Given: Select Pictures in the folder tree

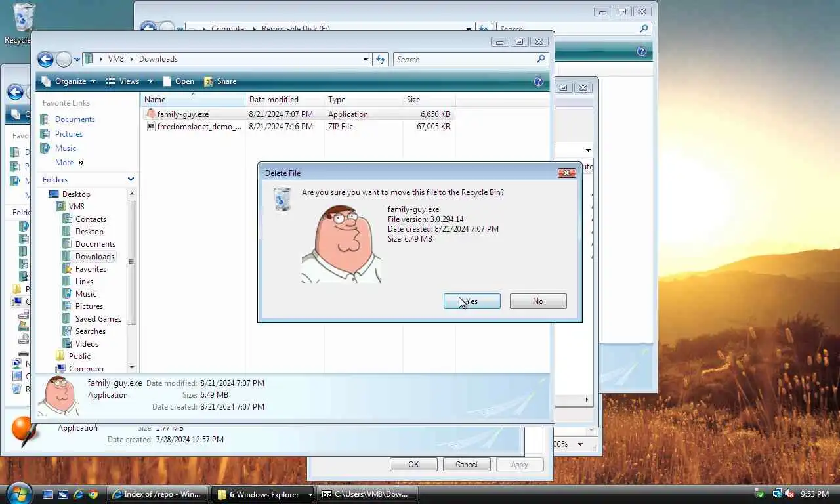Looking at the screenshot, I should click(x=89, y=306).
